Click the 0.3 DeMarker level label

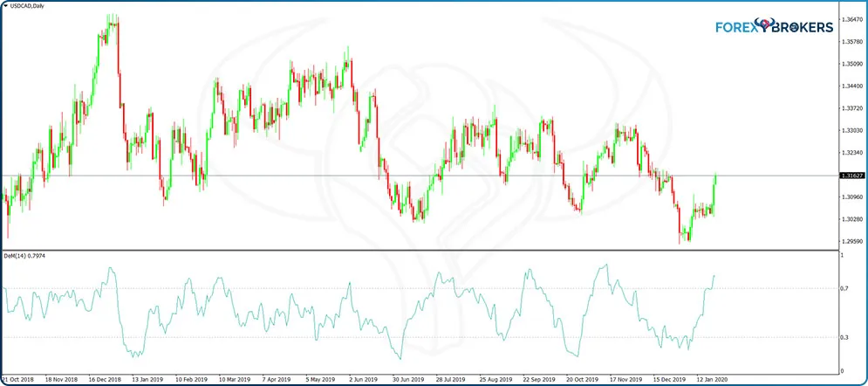tap(842, 336)
